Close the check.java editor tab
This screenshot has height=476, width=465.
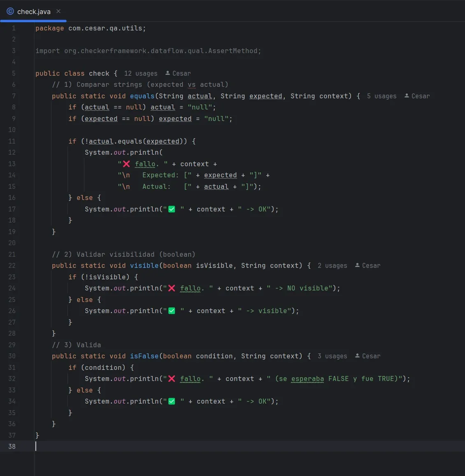[x=58, y=11]
